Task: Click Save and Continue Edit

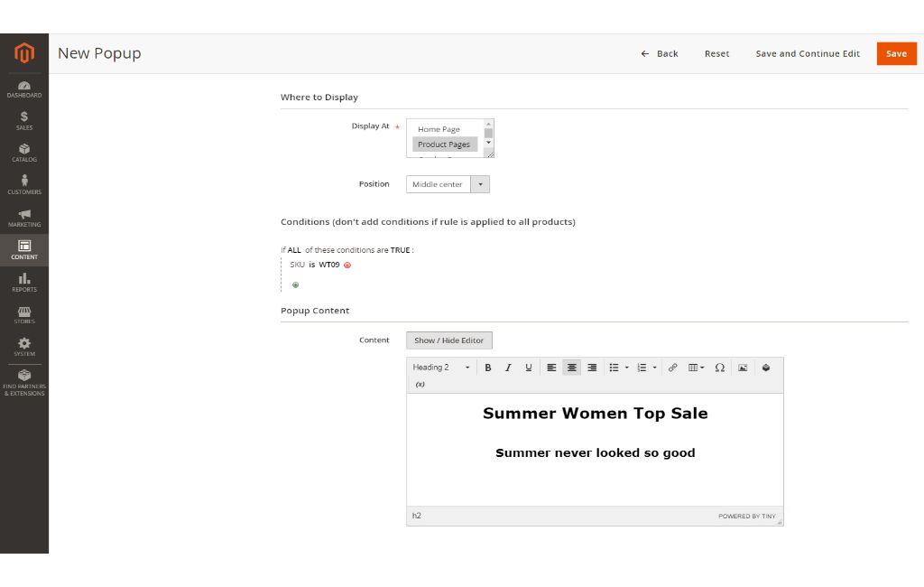Action: [x=808, y=53]
